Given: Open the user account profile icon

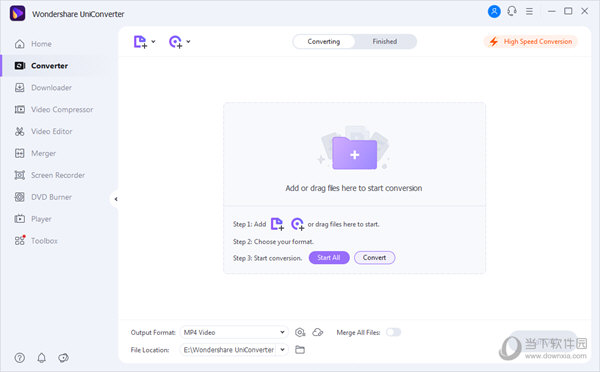Looking at the screenshot, I should 494,11.
